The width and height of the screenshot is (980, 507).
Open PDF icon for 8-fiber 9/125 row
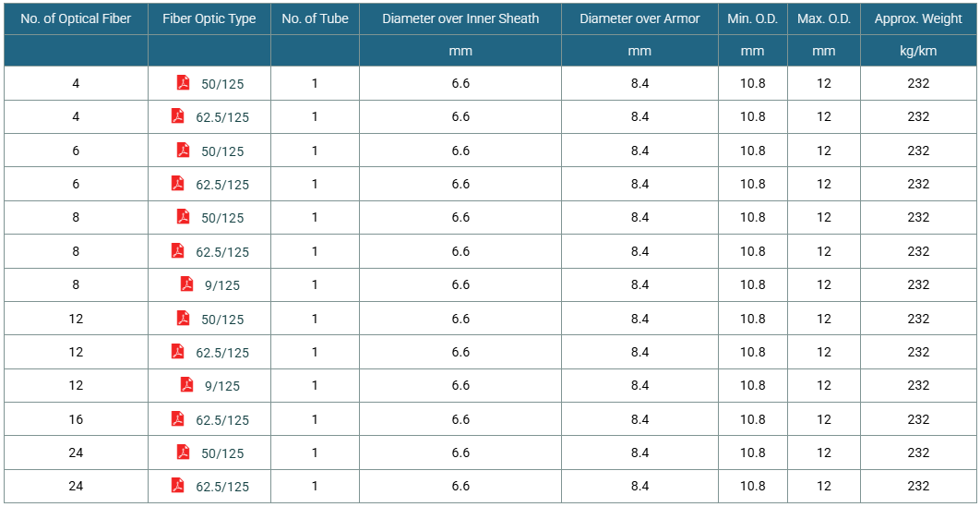point(187,284)
